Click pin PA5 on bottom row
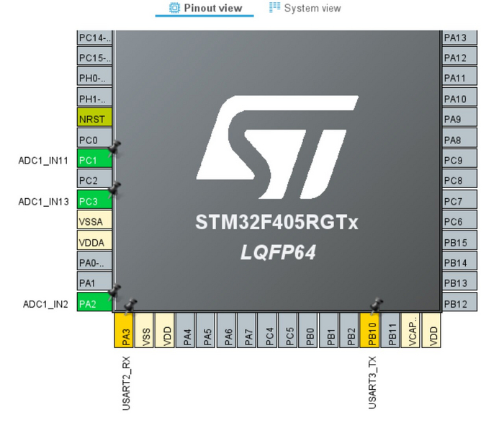504x423 pixels. pos(206,330)
